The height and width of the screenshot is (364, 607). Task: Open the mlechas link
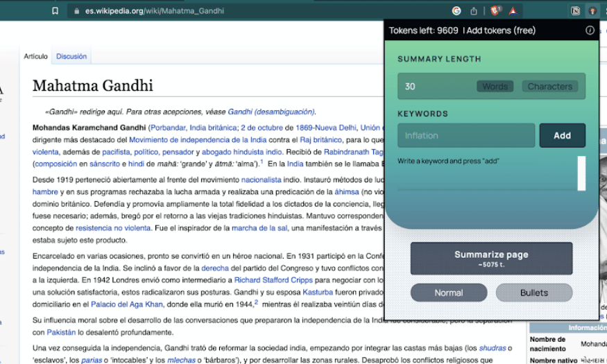point(181,360)
